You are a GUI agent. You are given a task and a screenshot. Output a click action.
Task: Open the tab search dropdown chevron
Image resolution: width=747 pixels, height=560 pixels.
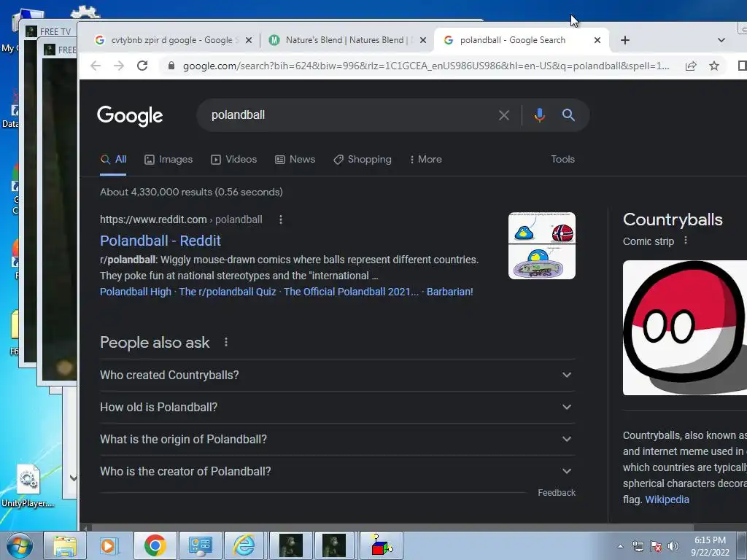721,41
